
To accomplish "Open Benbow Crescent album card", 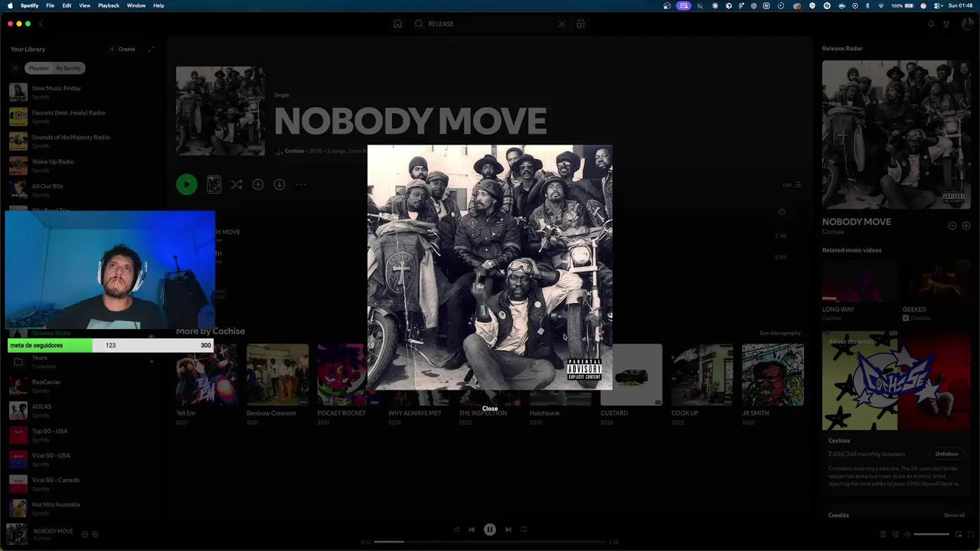I will [277, 385].
